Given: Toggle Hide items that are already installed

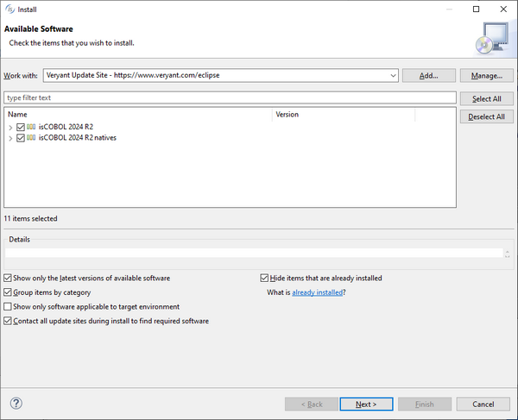Looking at the screenshot, I should tap(264, 278).
